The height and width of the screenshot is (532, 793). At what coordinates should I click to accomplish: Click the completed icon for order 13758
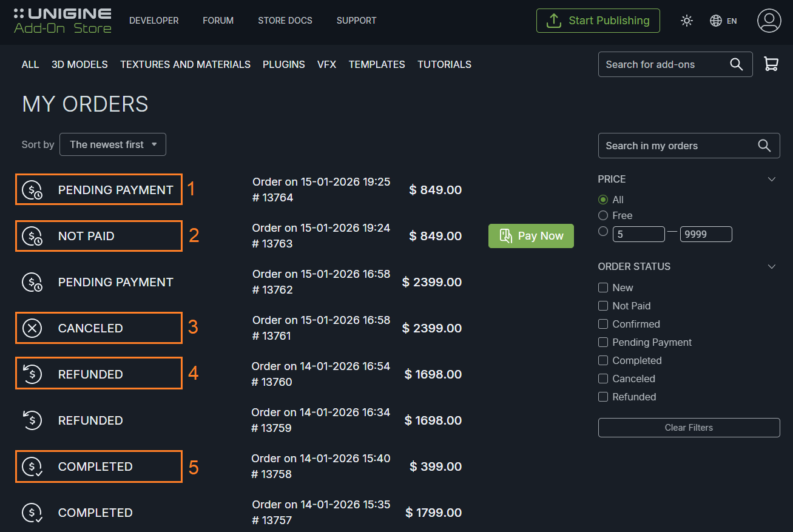tap(32, 466)
